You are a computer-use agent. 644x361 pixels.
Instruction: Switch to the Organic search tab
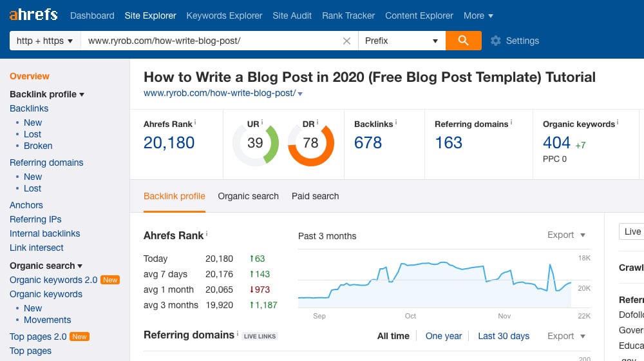coord(248,196)
